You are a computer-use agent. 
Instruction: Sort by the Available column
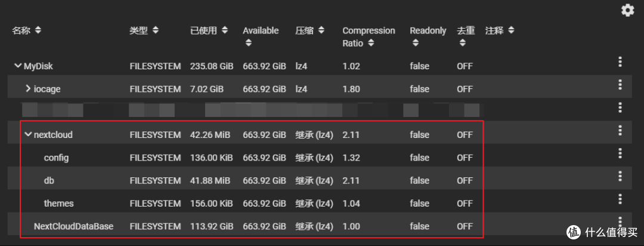pyautogui.click(x=249, y=43)
